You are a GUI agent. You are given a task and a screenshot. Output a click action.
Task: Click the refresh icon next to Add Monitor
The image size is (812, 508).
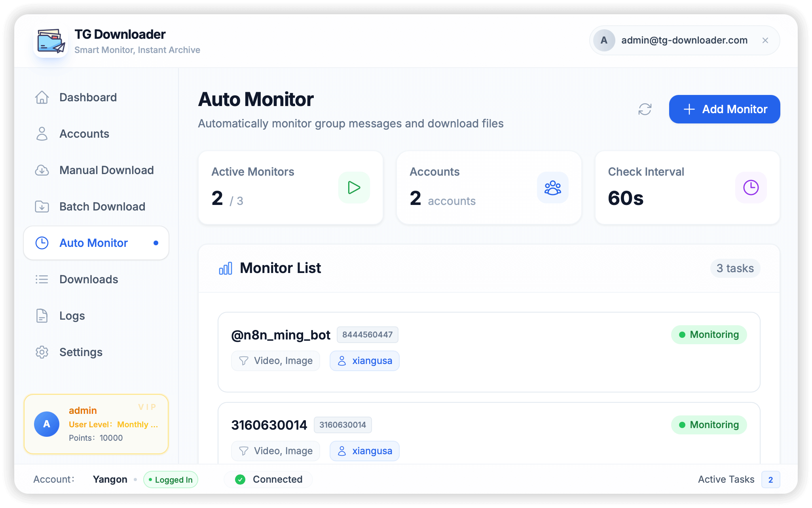point(645,109)
